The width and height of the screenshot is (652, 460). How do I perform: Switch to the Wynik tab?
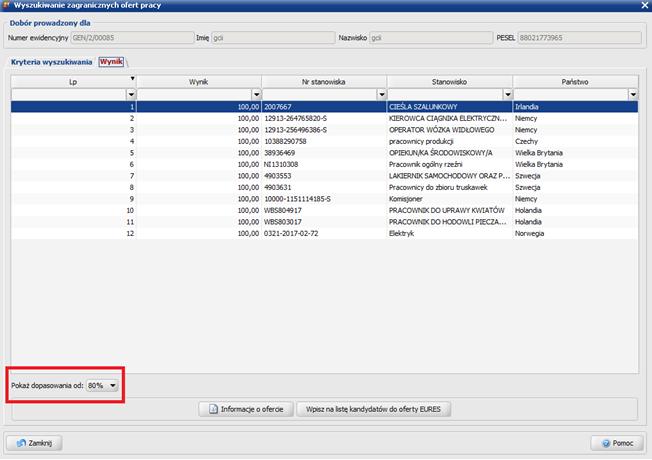pyautogui.click(x=111, y=62)
